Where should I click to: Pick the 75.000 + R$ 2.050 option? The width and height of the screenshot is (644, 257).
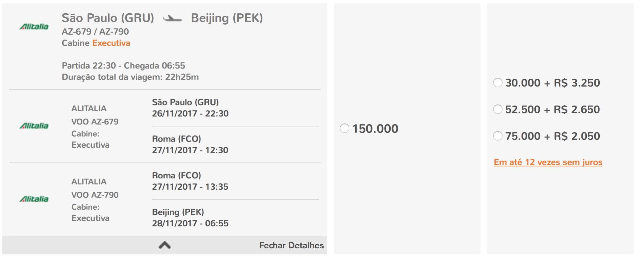[x=498, y=136]
